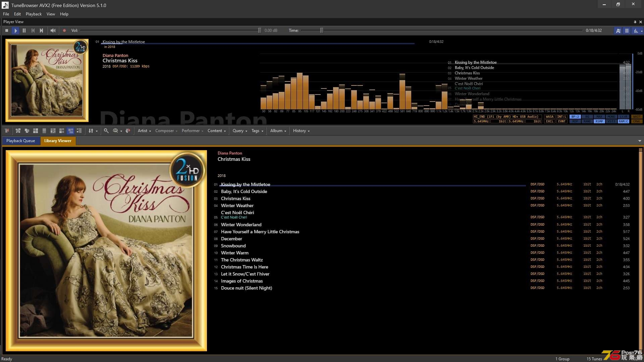The image size is (644, 362).
Task: Pause the current track
Action: 24,31
